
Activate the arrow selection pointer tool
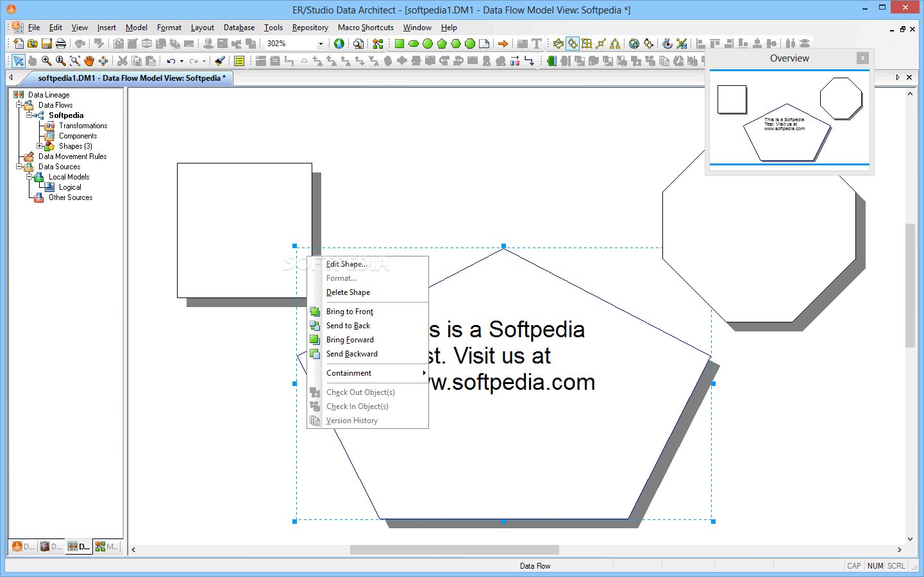pos(19,61)
